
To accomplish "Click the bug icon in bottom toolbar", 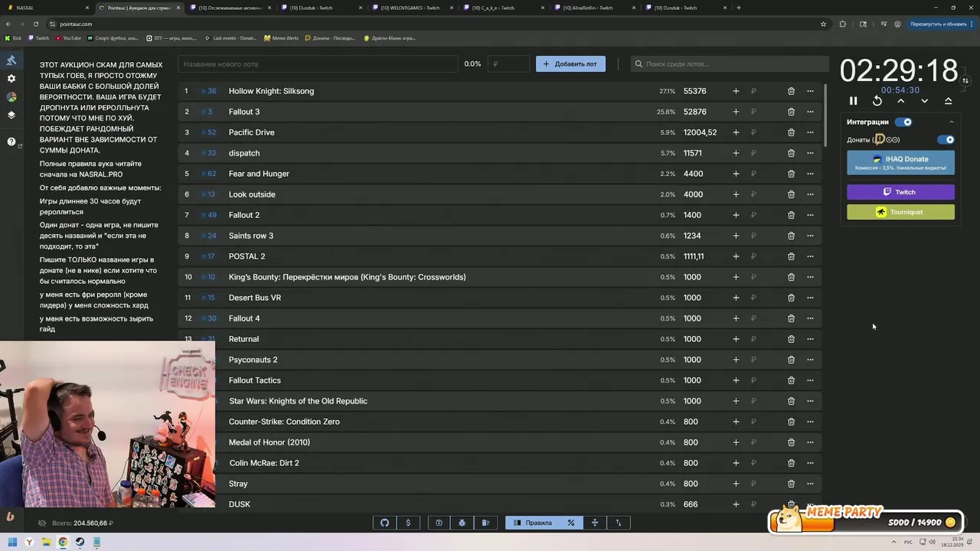I will pyautogui.click(x=462, y=523).
